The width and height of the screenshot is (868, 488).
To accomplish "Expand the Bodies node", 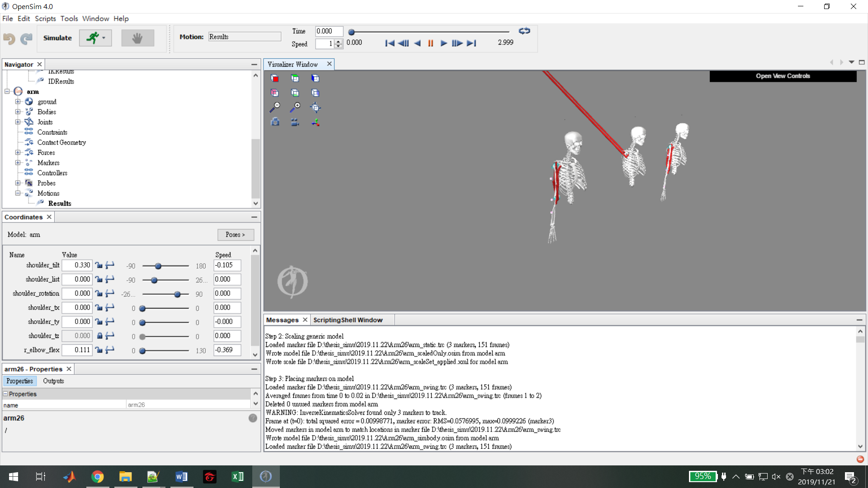I will coord(18,112).
